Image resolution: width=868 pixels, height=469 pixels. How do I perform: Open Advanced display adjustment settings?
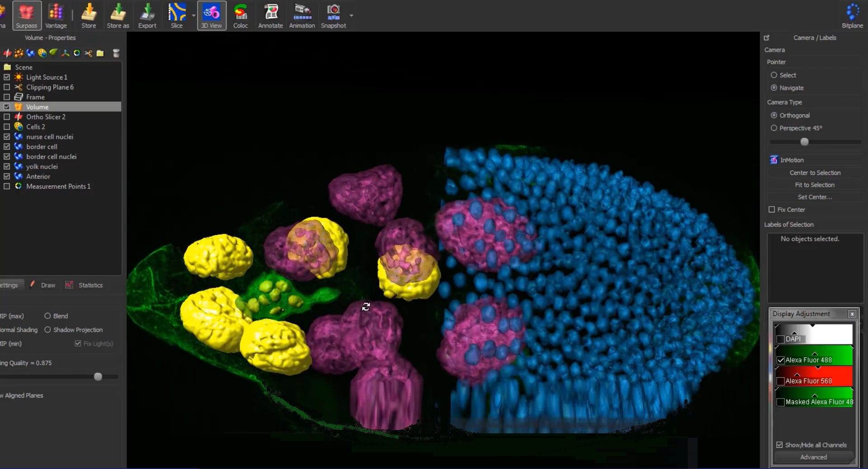(814, 457)
